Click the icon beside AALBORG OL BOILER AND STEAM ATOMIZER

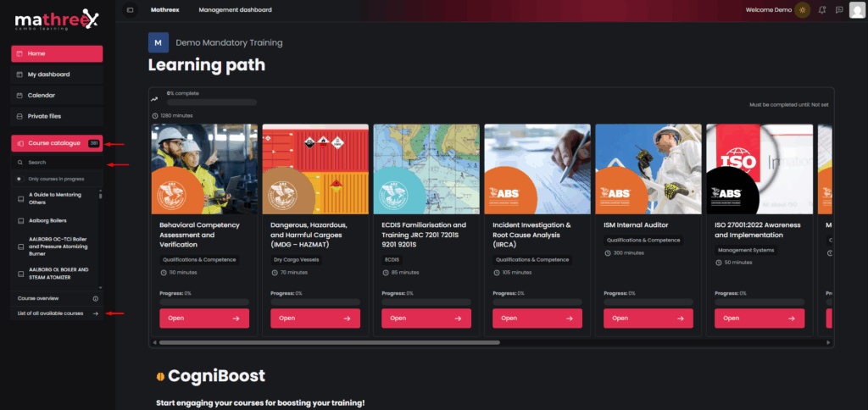tap(20, 274)
